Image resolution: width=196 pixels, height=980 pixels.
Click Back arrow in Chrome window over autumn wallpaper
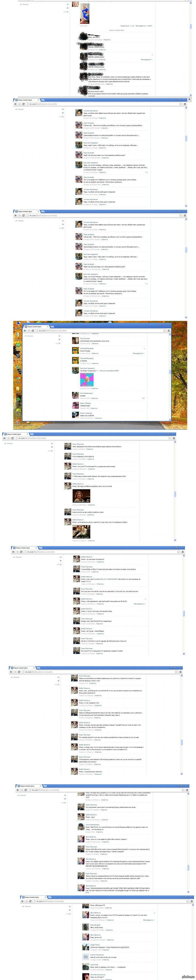[x=25, y=331]
